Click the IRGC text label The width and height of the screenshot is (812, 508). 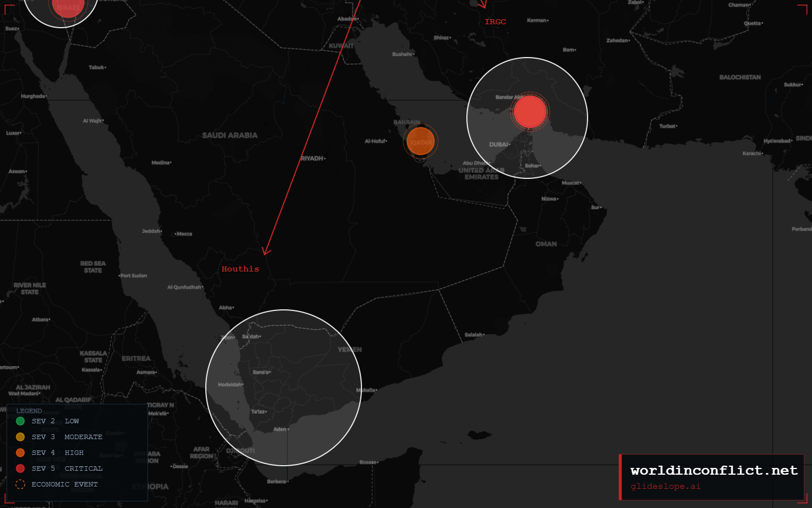[495, 22]
